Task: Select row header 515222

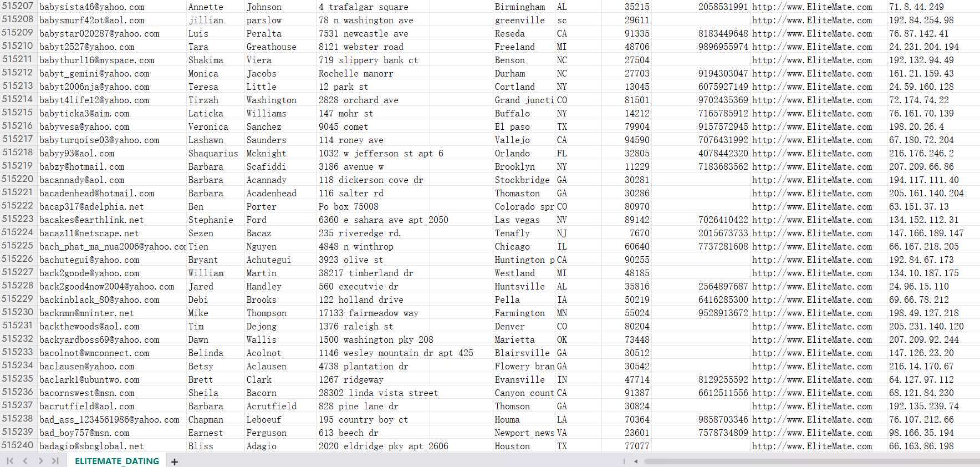Action: point(18,206)
